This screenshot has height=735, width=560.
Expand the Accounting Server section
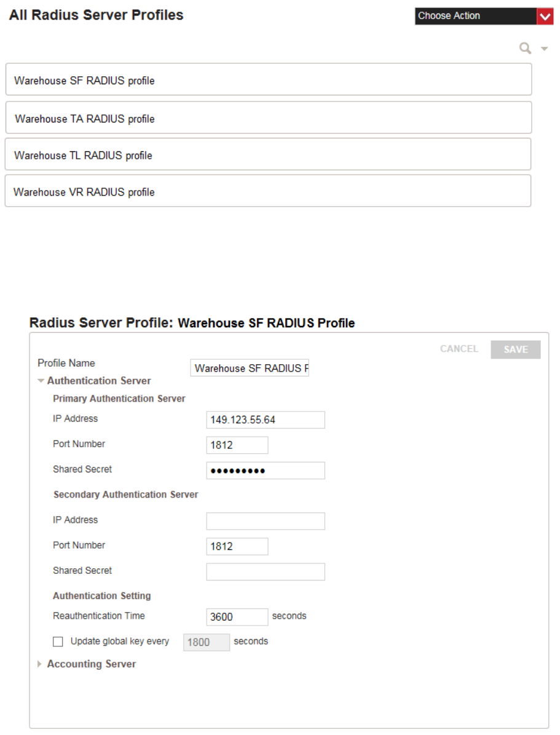click(x=39, y=664)
